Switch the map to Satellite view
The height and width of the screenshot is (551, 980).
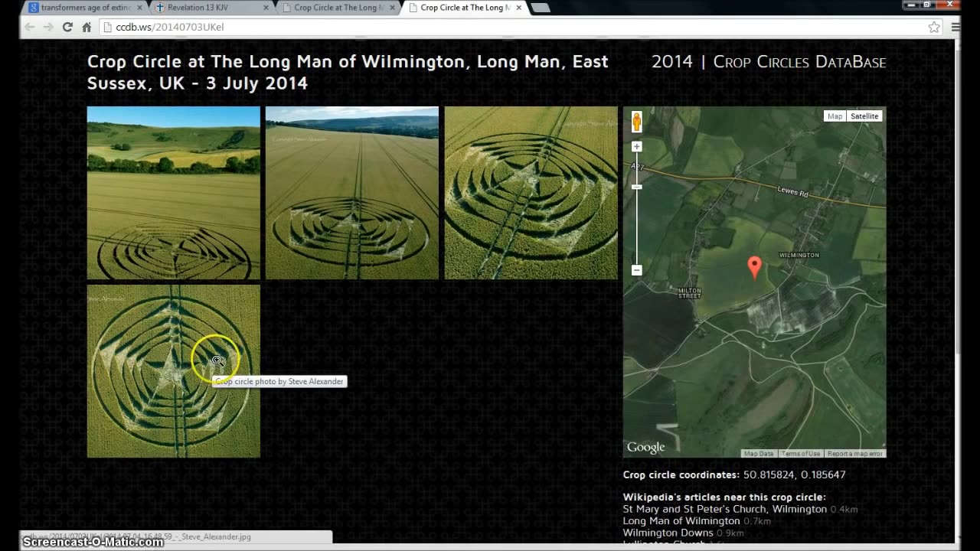864,116
